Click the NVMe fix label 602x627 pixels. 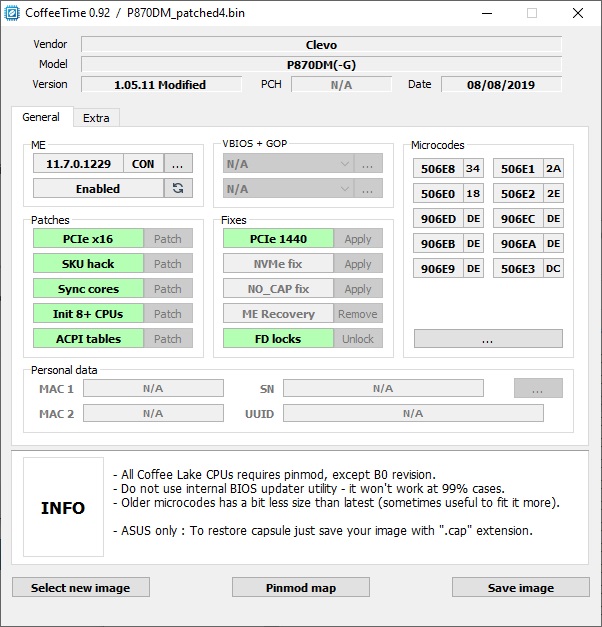pos(278,264)
